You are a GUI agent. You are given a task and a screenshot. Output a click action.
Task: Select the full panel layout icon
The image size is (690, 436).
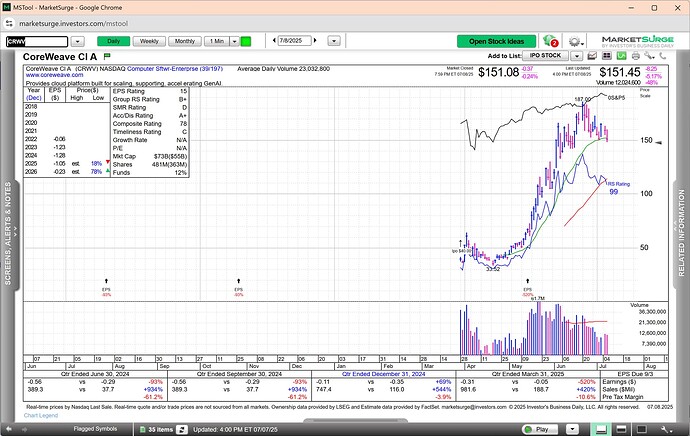click(x=642, y=429)
